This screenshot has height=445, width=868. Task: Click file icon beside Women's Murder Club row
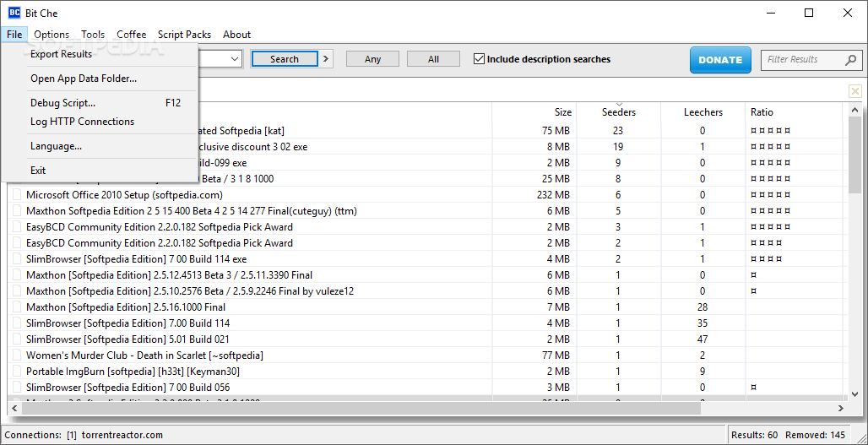pyautogui.click(x=17, y=355)
